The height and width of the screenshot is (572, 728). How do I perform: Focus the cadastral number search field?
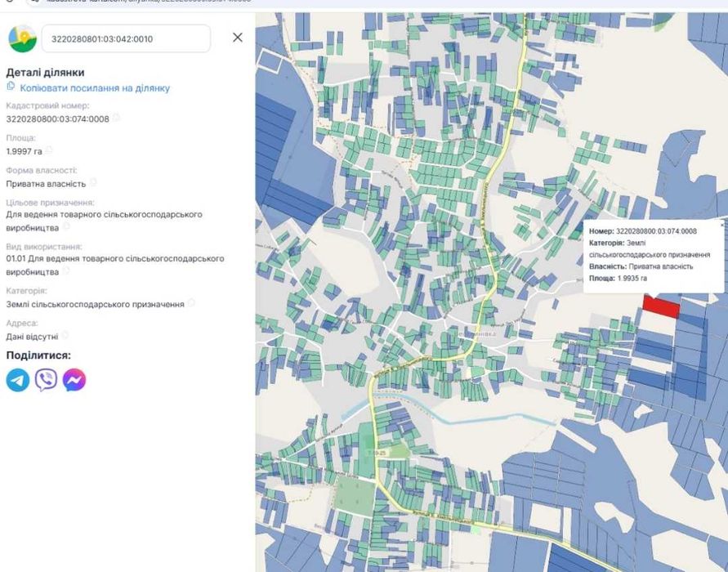(x=125, y=38)
